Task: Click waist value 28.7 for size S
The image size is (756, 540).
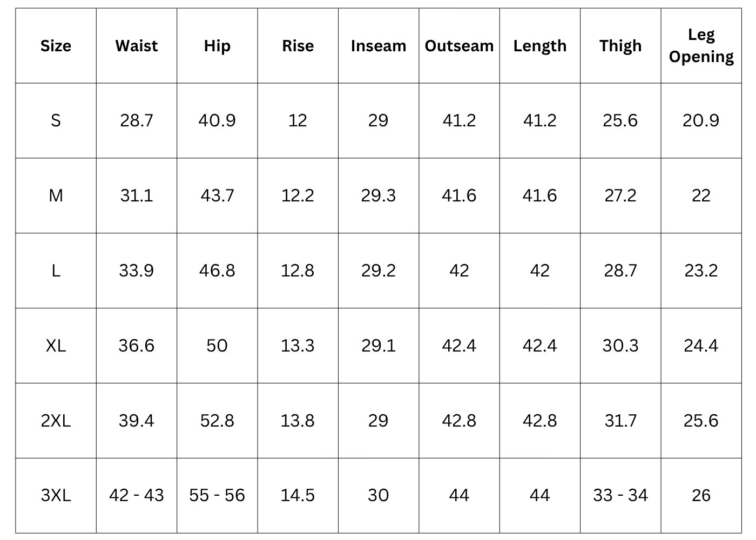Action: 137,120
